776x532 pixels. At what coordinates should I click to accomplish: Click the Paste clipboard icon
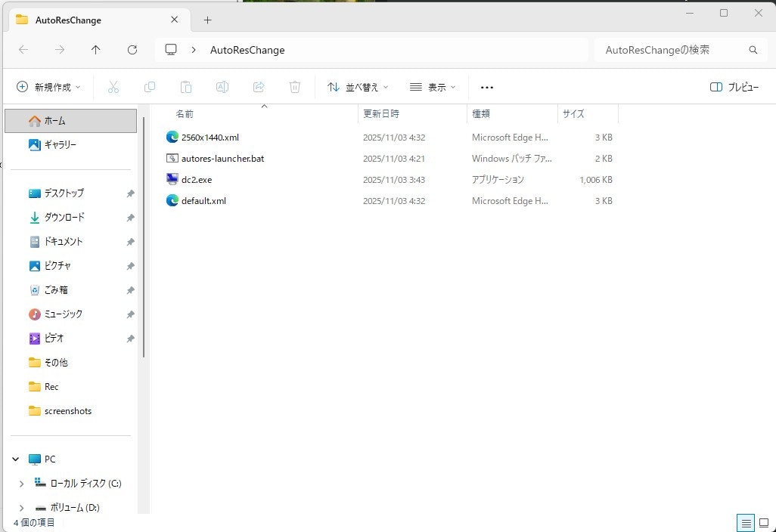(185, 87)
